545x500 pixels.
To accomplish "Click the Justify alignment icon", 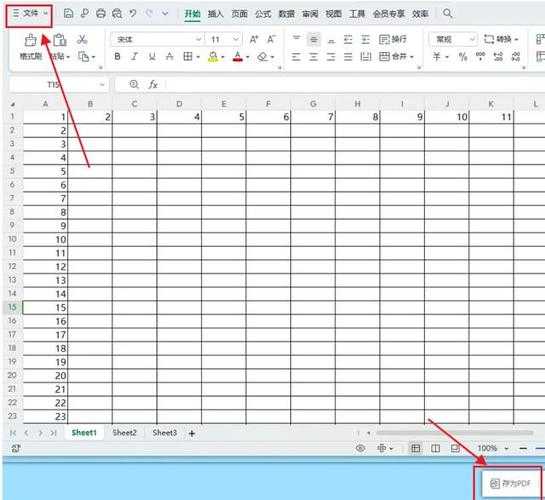I will [x=348, y=57].
